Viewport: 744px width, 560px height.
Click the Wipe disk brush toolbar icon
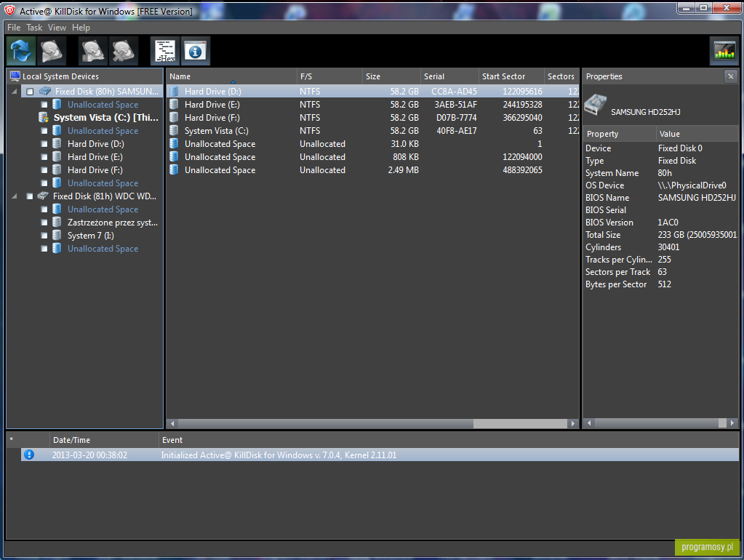(93, 51)
